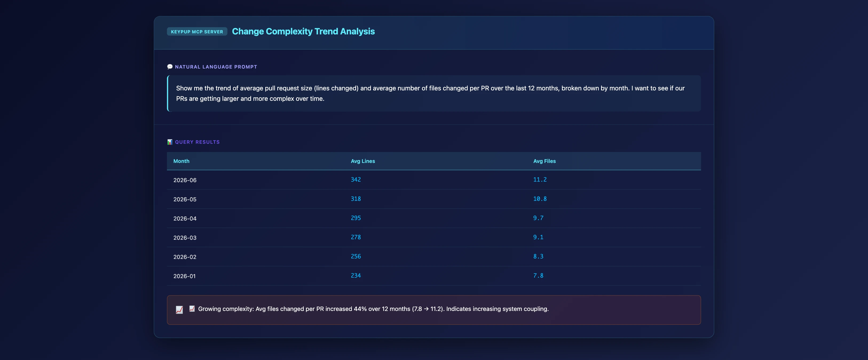Viewport: 868px width, 360px height.
Task: Click the 9.7 avg files value
Action: click(538, 218)
